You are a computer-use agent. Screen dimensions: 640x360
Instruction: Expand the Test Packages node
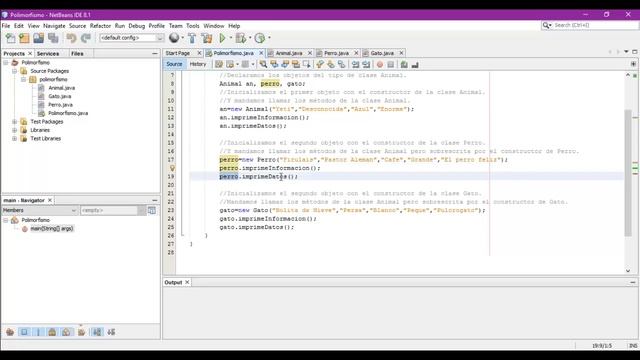point(14,122)
